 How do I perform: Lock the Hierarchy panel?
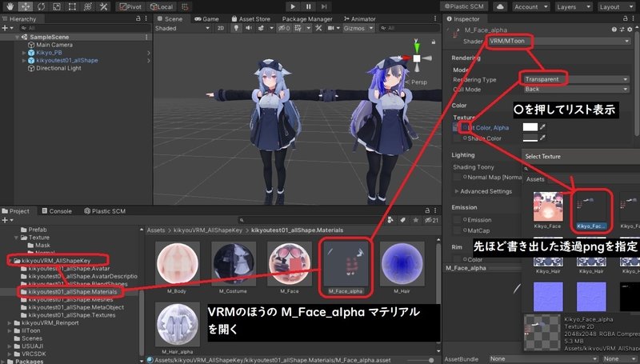(138, 18)
